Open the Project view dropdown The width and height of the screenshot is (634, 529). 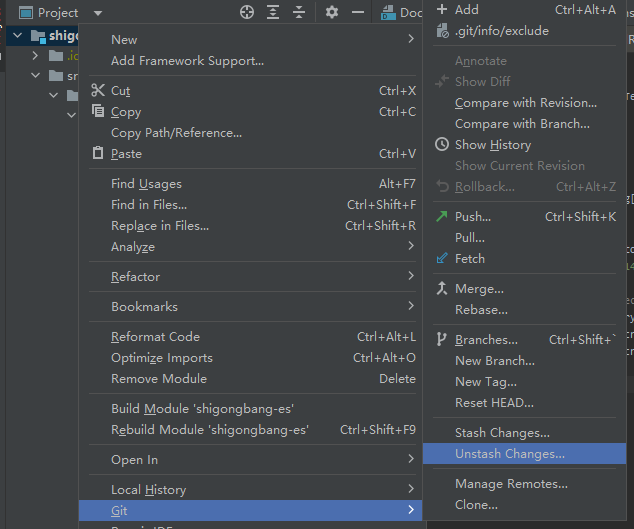(98, 13)
